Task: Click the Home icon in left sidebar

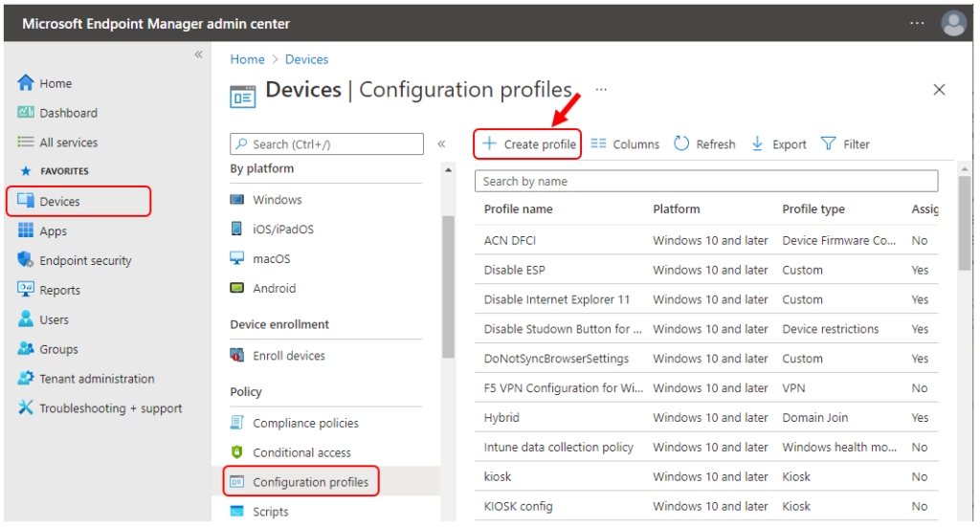Action: [x=26, y=82]
